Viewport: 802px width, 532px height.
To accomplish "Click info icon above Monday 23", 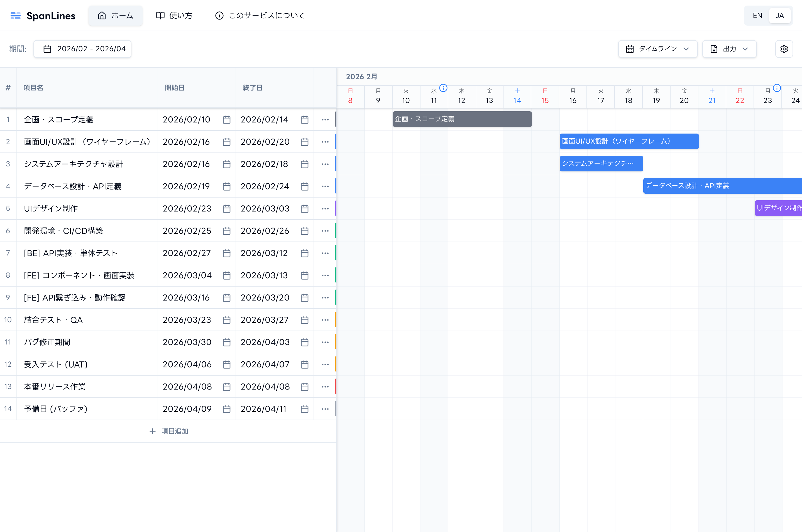I will click(777, 88).
